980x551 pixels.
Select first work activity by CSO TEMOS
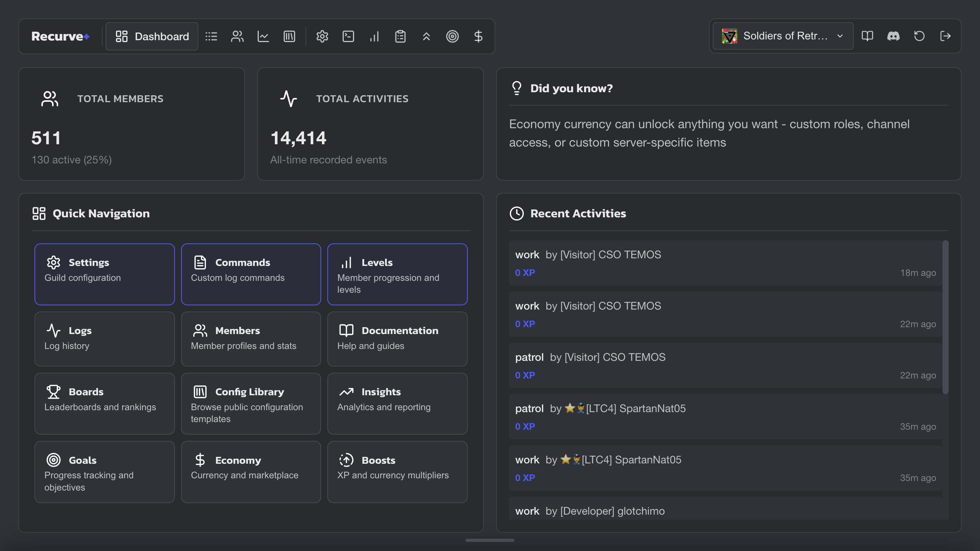point(725,263)
